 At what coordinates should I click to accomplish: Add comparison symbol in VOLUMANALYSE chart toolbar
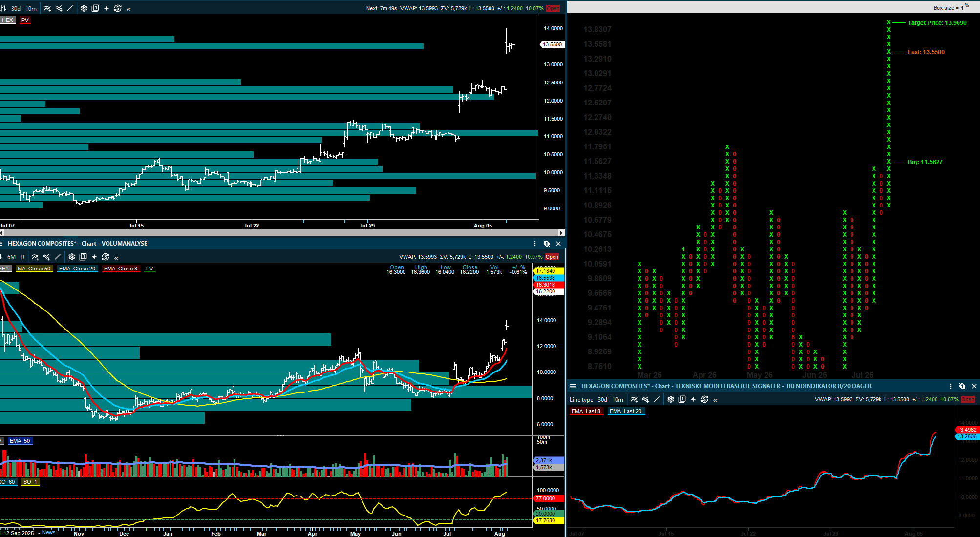(46, 257)
